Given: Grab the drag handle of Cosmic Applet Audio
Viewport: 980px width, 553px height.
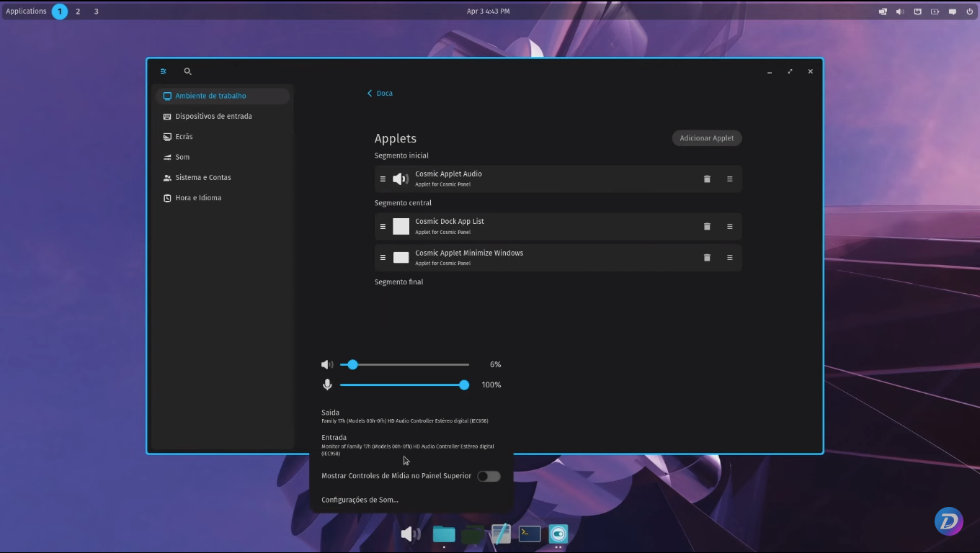Looking at the screenshot, I should pos(383,179).
